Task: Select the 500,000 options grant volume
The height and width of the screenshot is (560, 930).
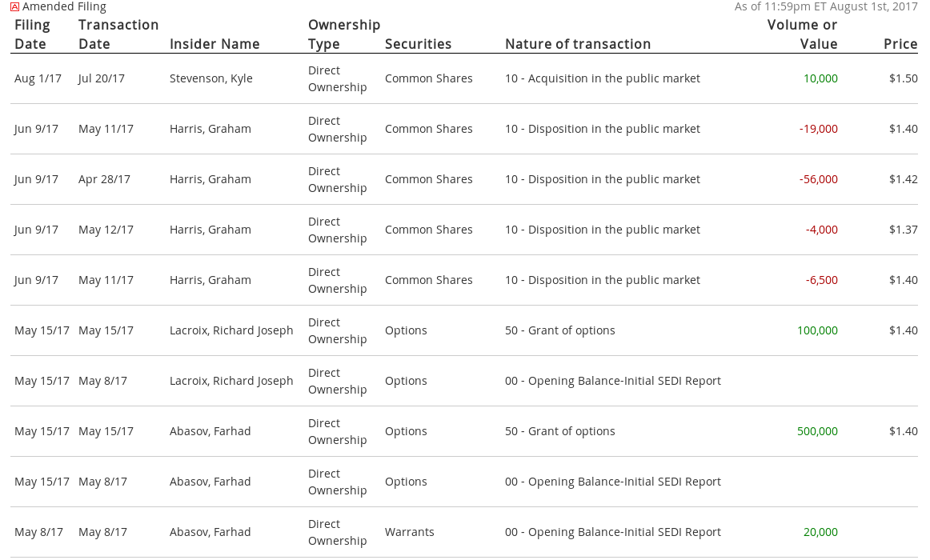Action: coord(817,431)
